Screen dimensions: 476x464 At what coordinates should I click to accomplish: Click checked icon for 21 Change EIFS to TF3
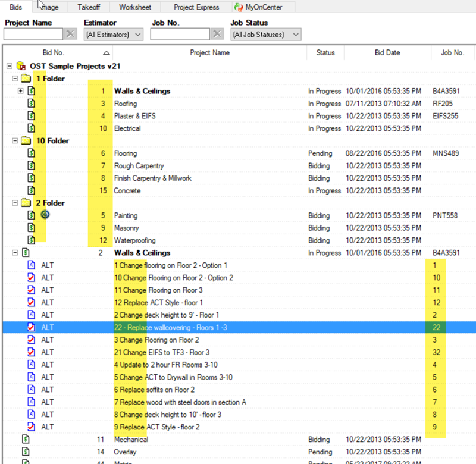point(32,352)
